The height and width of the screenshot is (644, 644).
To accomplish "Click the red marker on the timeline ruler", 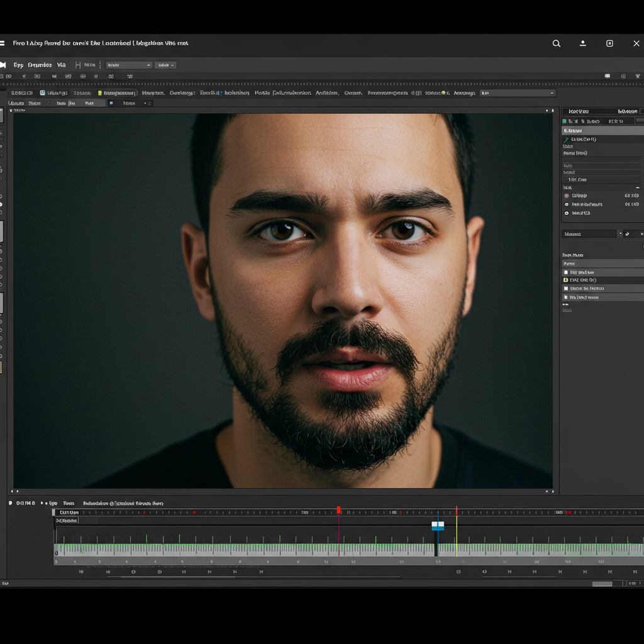I will coord(339,510).
